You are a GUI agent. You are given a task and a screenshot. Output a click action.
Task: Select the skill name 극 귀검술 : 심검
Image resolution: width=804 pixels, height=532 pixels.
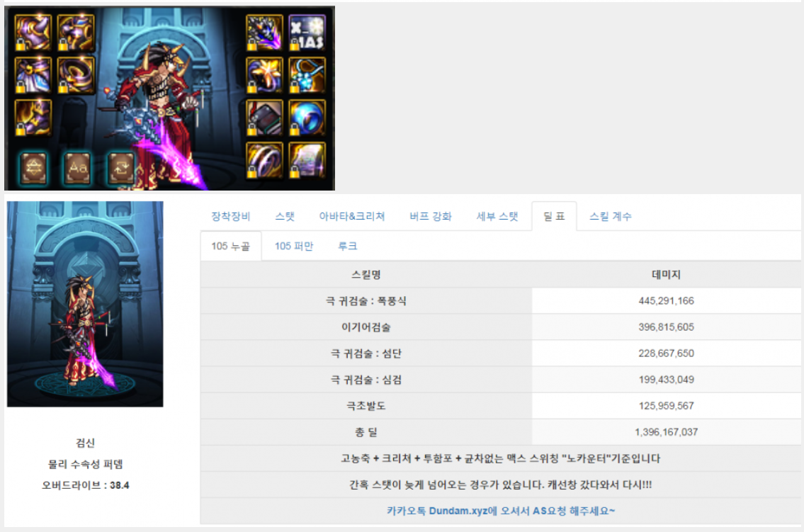366,380
